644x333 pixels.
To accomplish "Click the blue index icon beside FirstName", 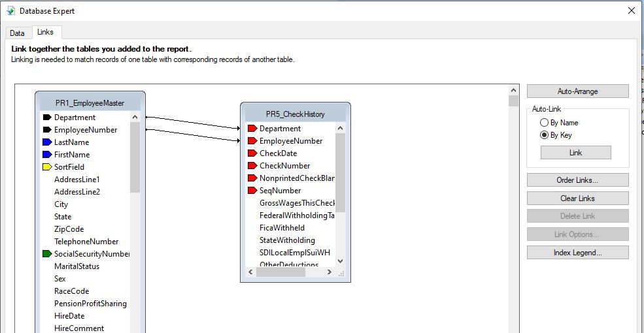I will tap(47, 155).
